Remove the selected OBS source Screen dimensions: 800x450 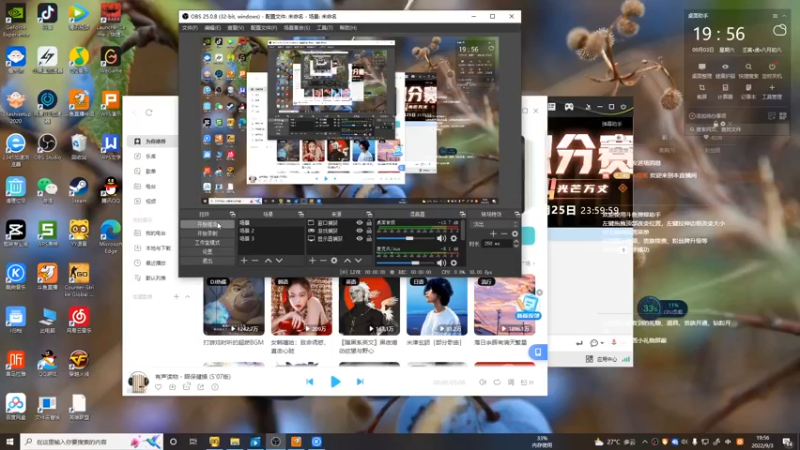tap(322, 261)
